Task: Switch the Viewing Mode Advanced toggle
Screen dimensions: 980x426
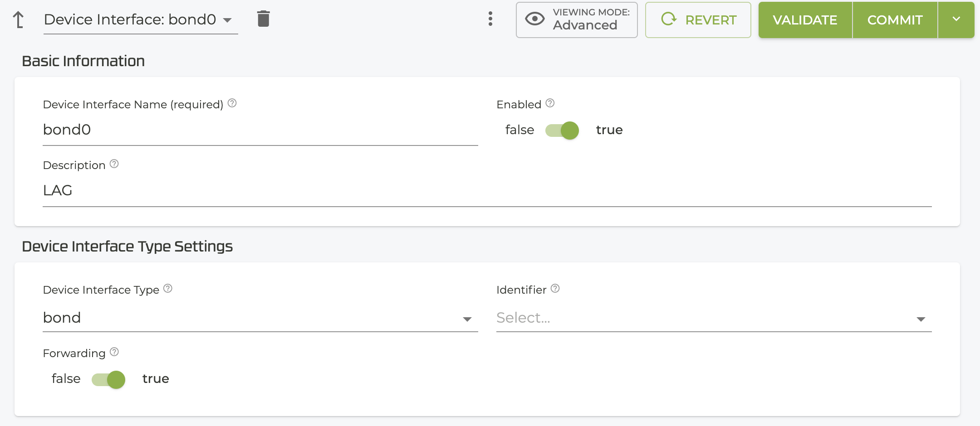Action: [x=577, y=20]
